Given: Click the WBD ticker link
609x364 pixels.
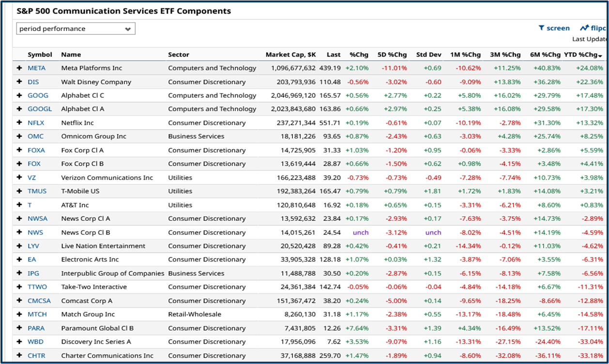Looking at the screenshot, I should (35, 341).
